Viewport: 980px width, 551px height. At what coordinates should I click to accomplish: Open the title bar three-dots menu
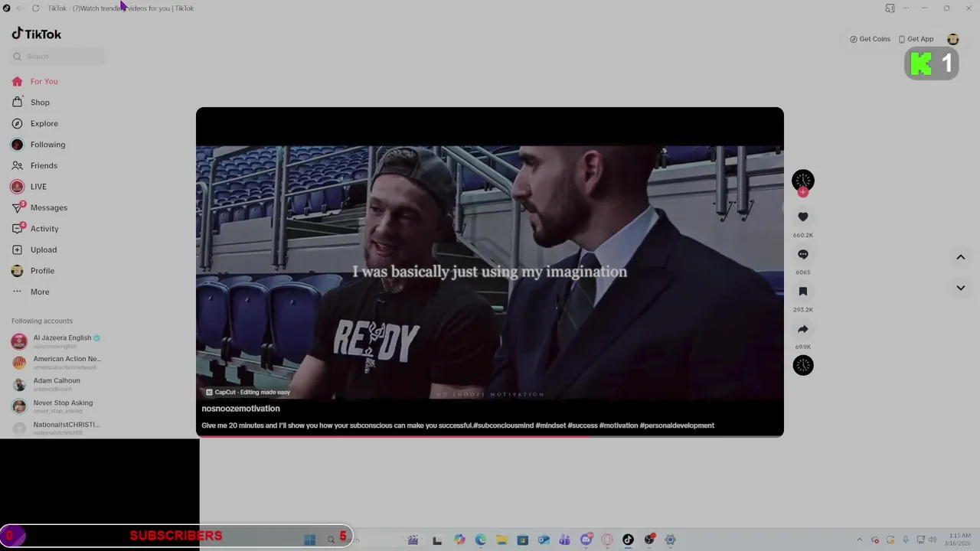906,8
